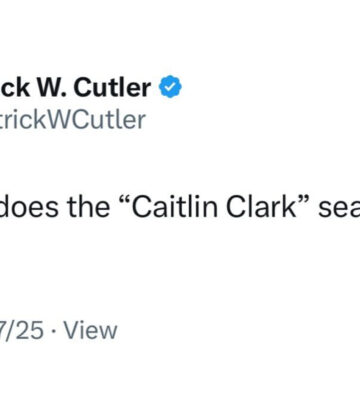Select the word "Clark" in the tweet

click(x=261, y=207)
